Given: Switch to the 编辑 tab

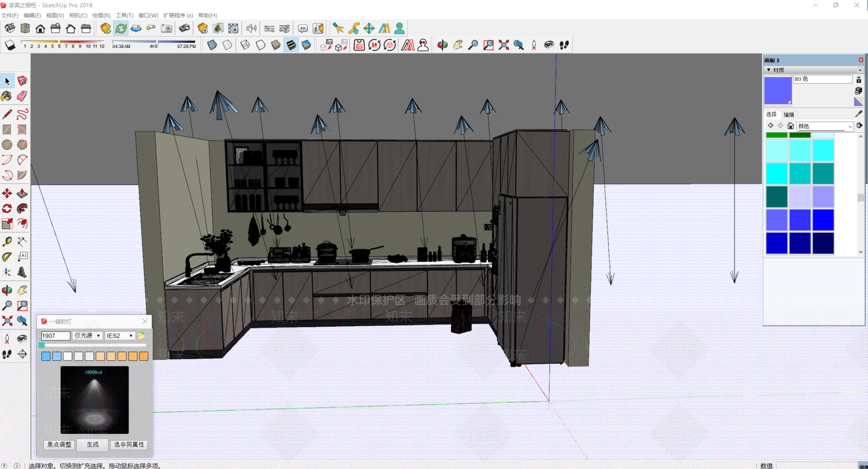Looking at the screenshot, I should [x=789, y=115].
